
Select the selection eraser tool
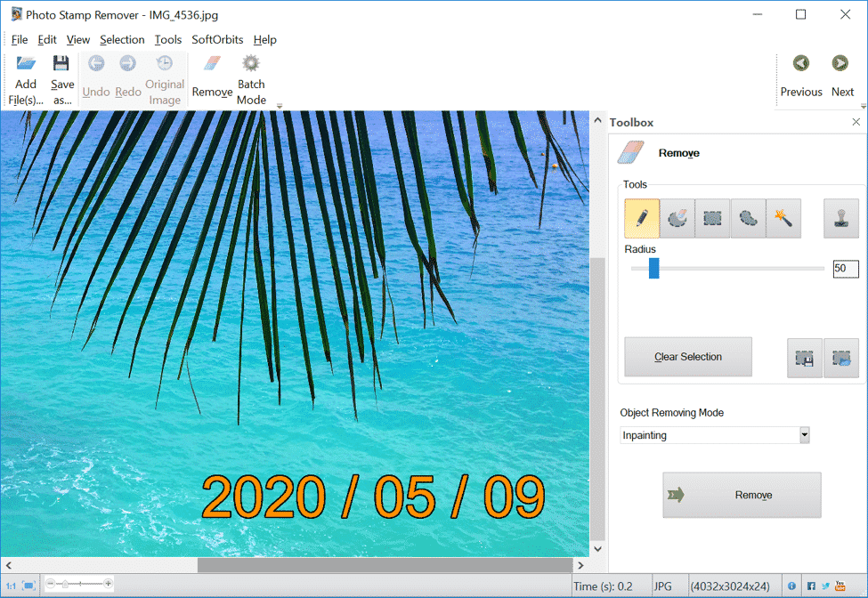coord(677,219)
